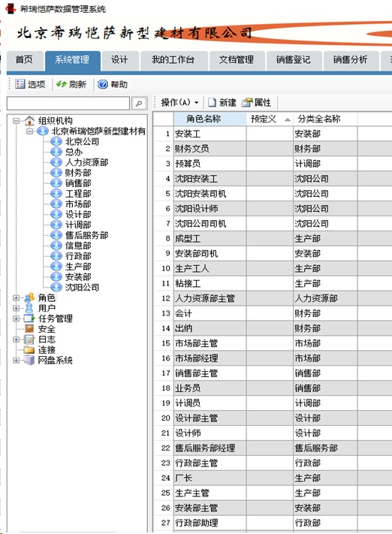Select the 沈阳设计师 role cell
Screen dimensions: 392x534
210,209
